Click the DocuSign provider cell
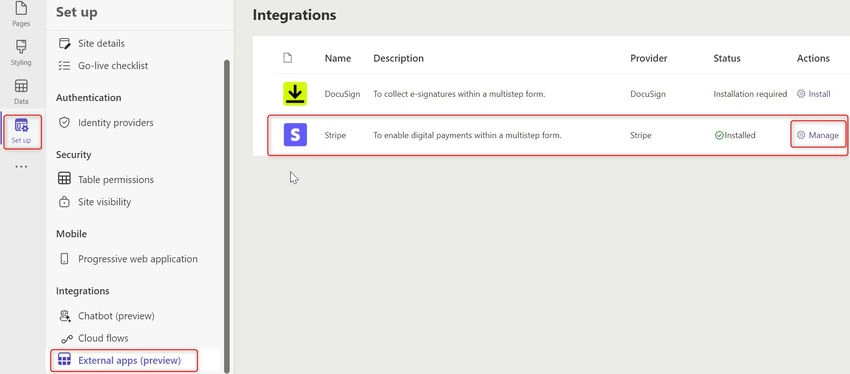The width and height of the screenshot is (850, 374). pyautogui.click(x=648, y=94)
